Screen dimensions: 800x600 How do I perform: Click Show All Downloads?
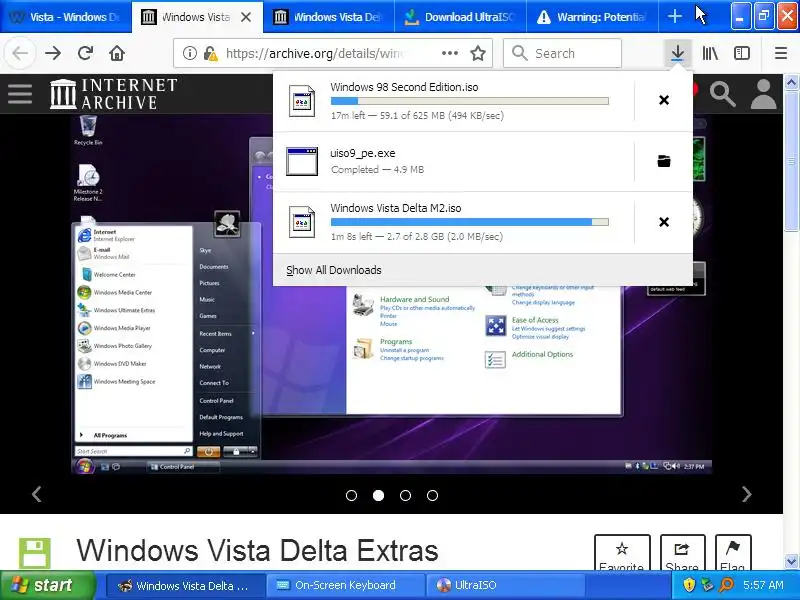pyautogui.click(x=334, y=270)
